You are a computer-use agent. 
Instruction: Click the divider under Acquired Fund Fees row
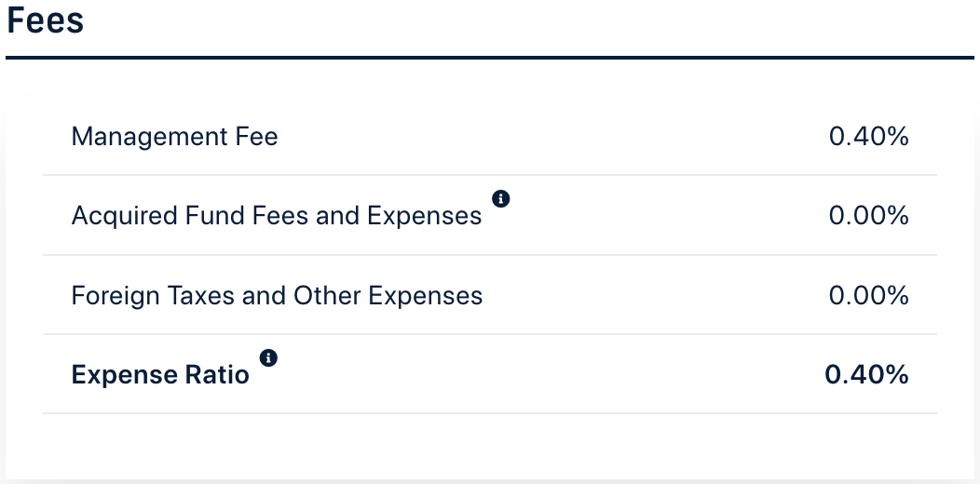coord(489,255)
